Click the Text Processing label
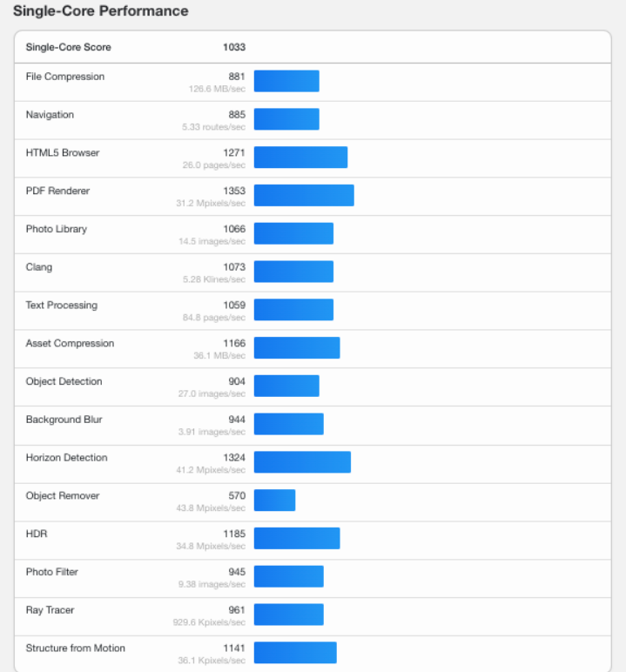Image resolution: width=626 pixels, height=672 pixels. (x=62, y=306)
